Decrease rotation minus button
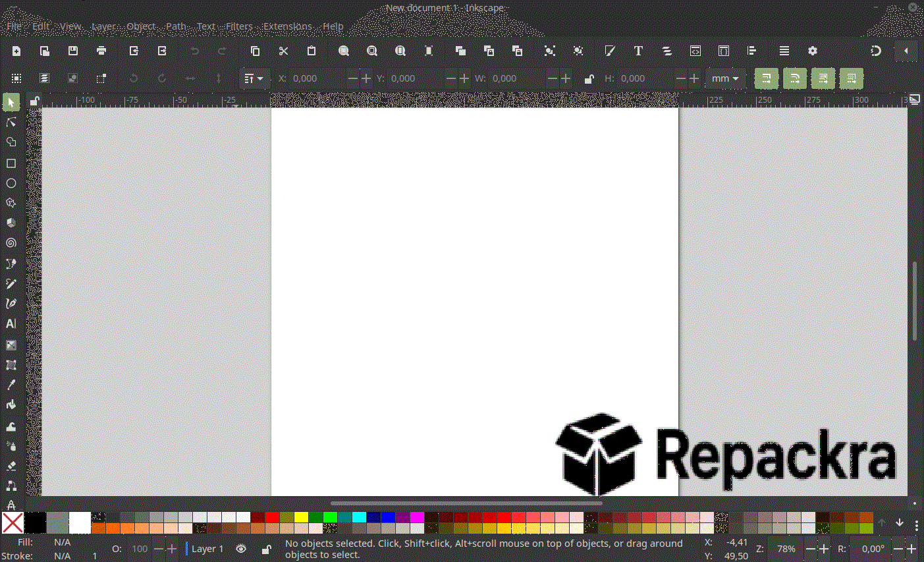The height and width of the screenshot is (562, 924). point(898,549)
